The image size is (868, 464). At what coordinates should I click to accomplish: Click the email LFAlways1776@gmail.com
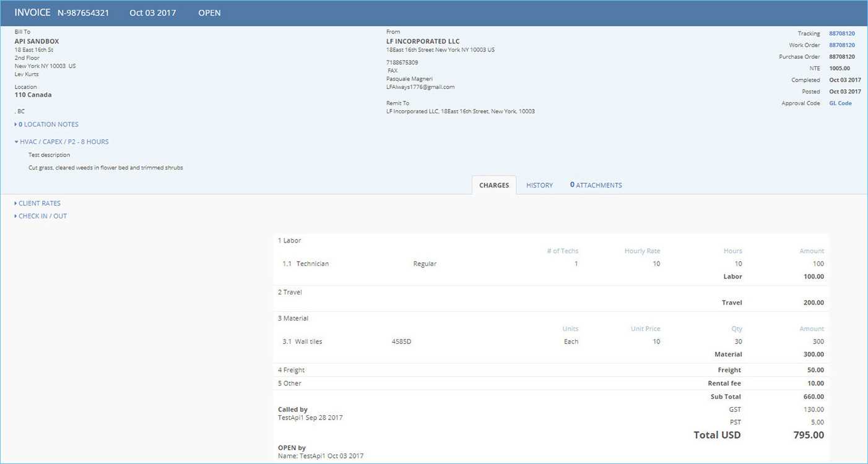click(420, 87)
